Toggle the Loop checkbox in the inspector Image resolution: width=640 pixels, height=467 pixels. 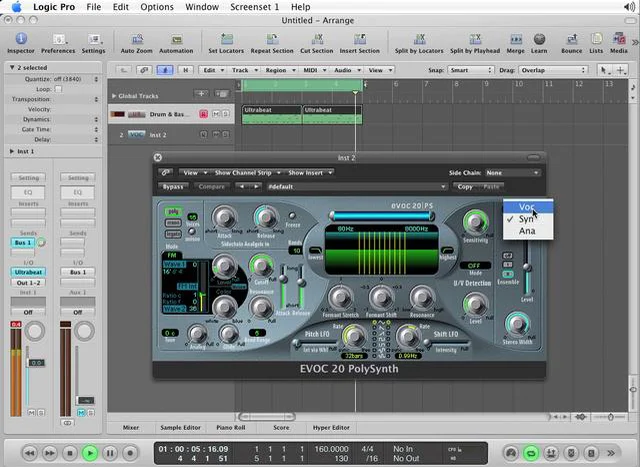click(x=58, y=89)
